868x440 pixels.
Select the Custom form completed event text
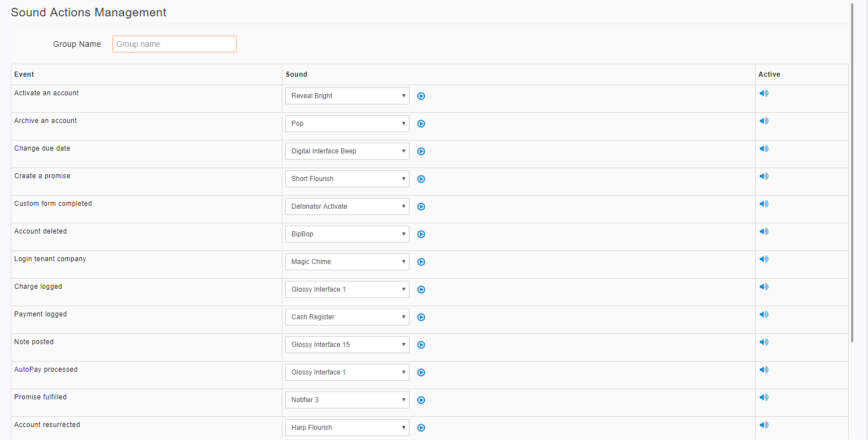[53, 204]
